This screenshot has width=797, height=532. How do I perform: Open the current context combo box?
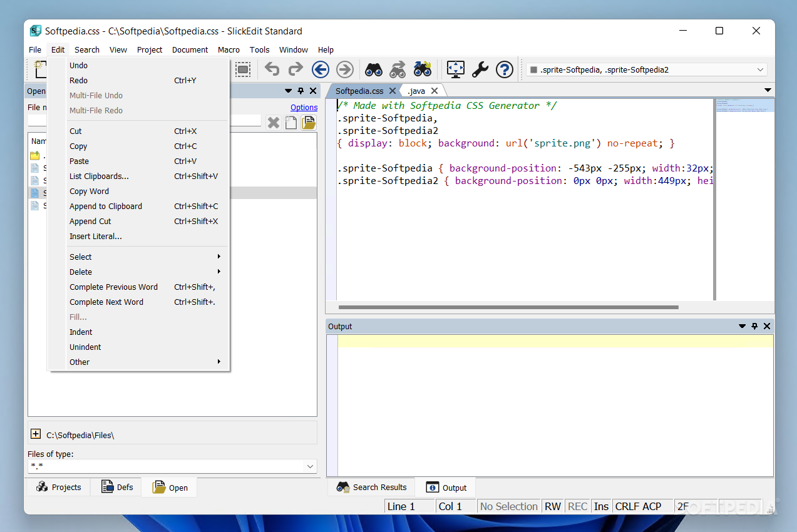pyautogui.click(x=646, y=69)
